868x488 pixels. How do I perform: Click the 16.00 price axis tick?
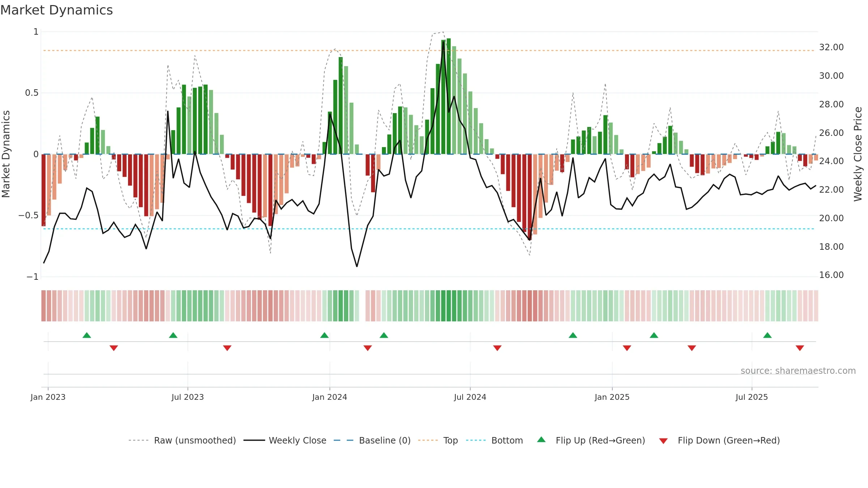pos(831,275)
